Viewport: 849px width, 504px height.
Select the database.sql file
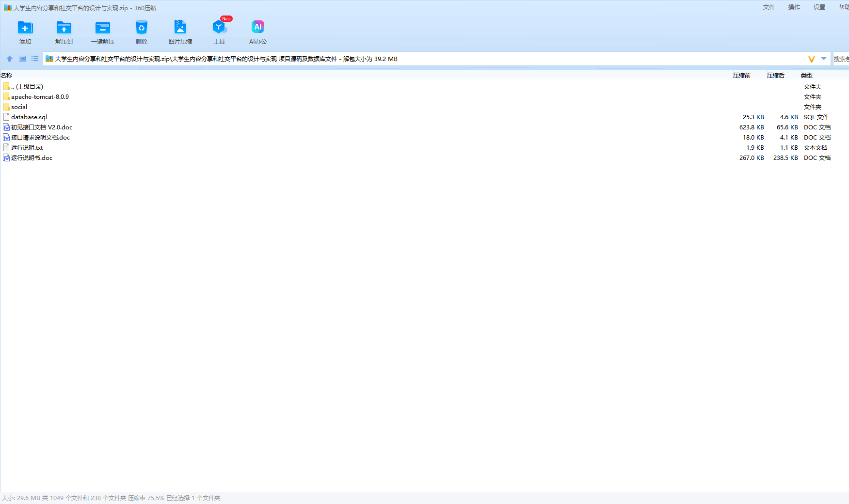(x=29, y=117)
